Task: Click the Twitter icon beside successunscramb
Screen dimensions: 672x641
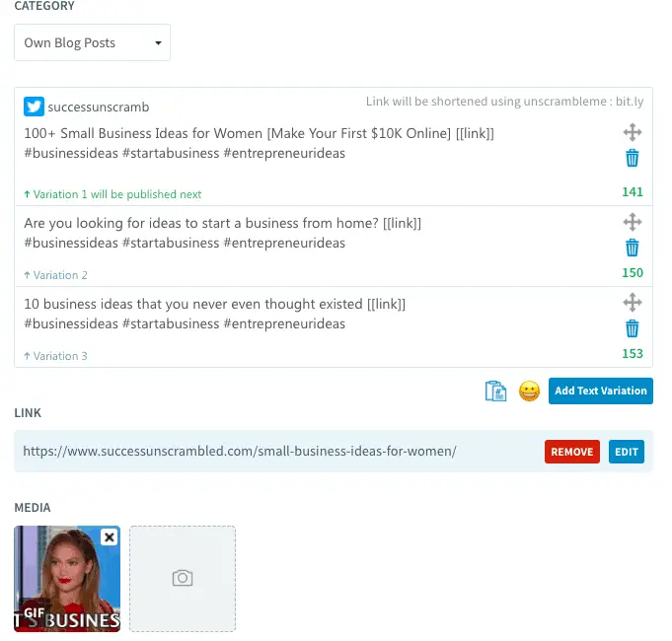Action: coord(34,107)
